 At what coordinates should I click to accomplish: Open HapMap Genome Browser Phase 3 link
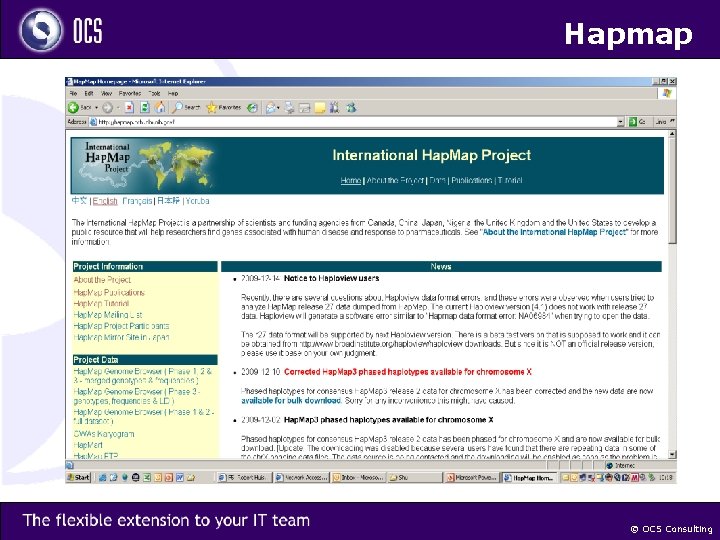(x=137, y=396)
